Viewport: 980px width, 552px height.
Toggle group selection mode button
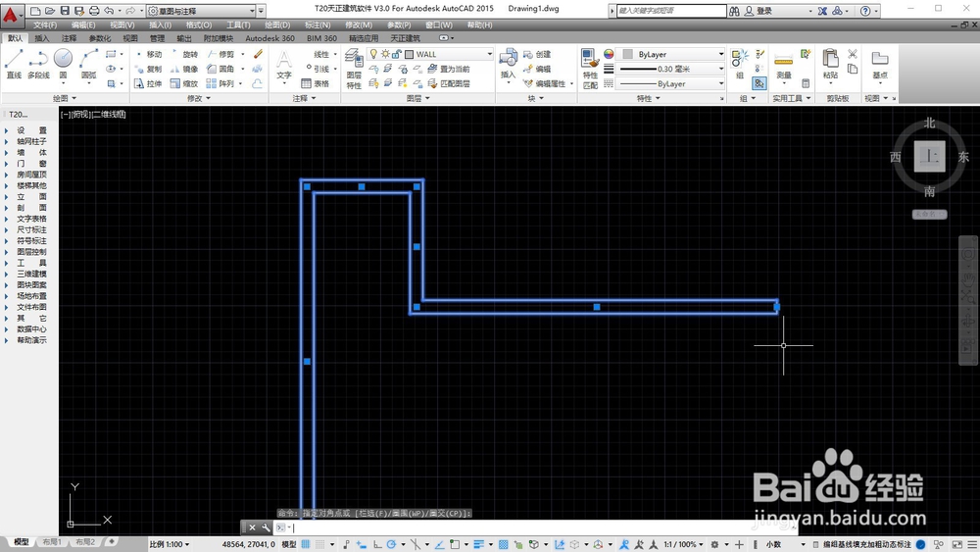tap(759, 83)
